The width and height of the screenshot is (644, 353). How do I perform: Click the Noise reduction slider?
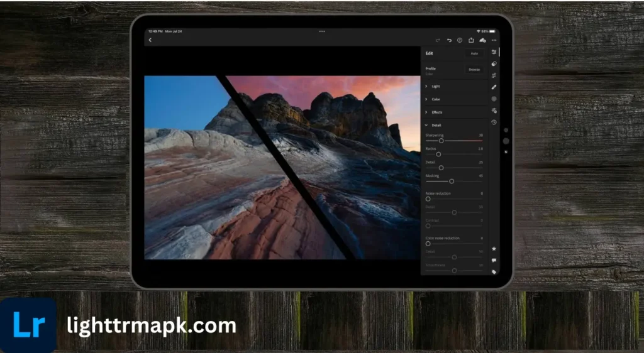coord(454,199)
